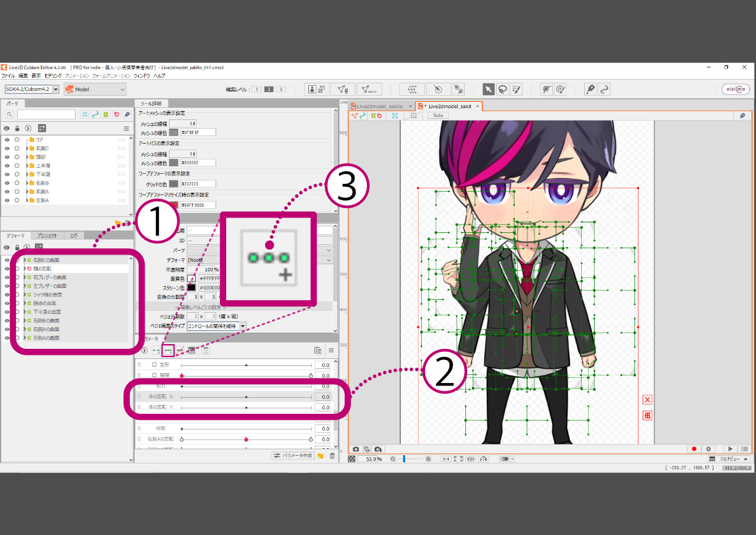Open the モデリング menu
The height and width of the screenshot is (535, 756).
point(53,76)
